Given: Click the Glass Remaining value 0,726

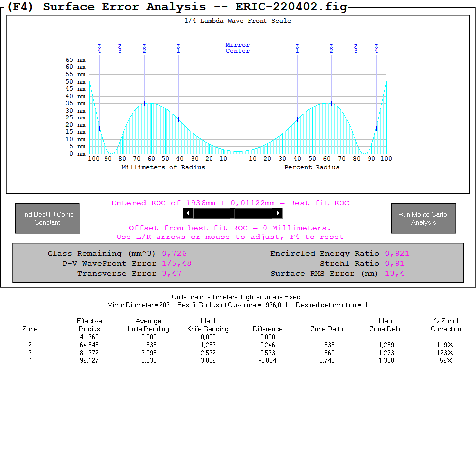Looking at the screenshot, I should pos(174,254).
